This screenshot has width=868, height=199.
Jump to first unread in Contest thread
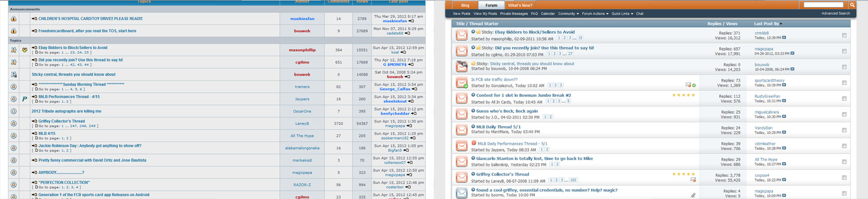[473, 95]
